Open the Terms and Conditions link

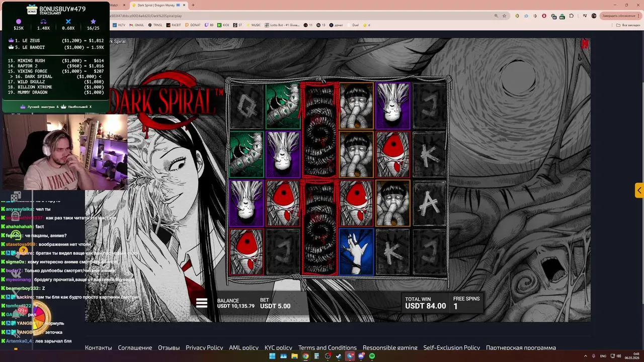(327, 347)
